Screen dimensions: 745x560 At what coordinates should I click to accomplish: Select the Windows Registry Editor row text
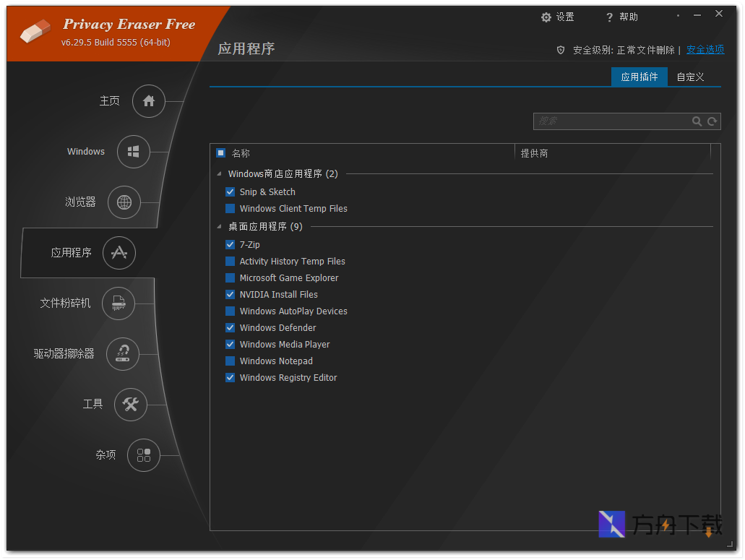pyautogui.click(x=288, y=378)
